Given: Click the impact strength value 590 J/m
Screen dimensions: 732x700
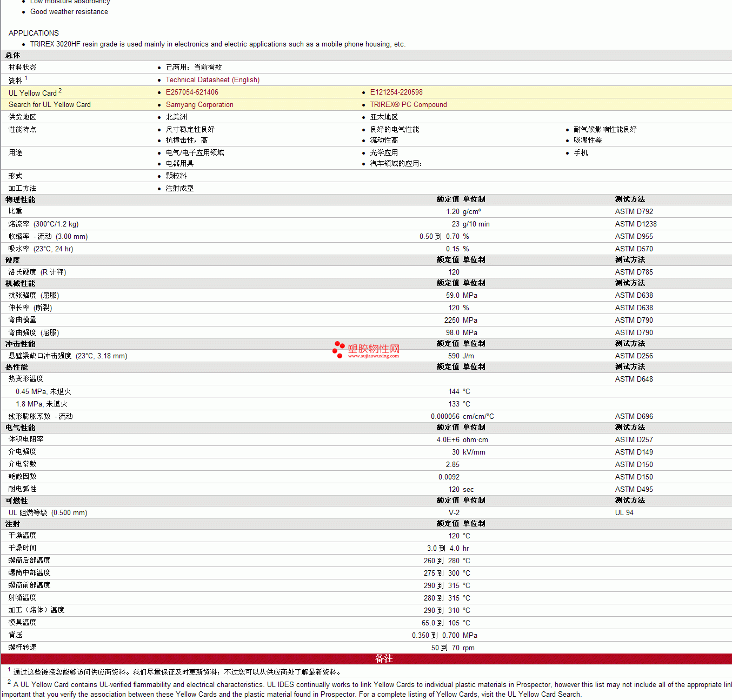Looking at the screenshot, I should tap(461, 356).
